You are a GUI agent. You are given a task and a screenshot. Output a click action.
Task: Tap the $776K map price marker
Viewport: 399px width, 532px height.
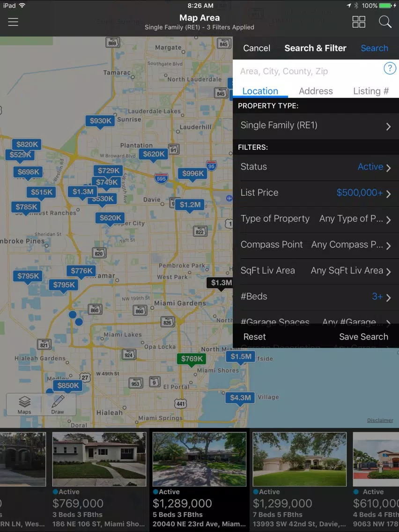pos(81,271)
